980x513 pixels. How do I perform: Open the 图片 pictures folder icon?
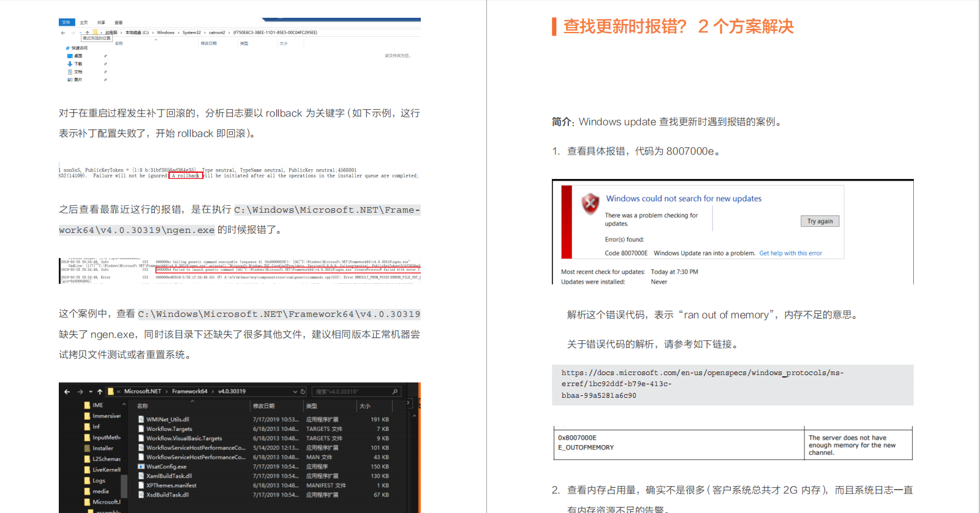[70, 80]
